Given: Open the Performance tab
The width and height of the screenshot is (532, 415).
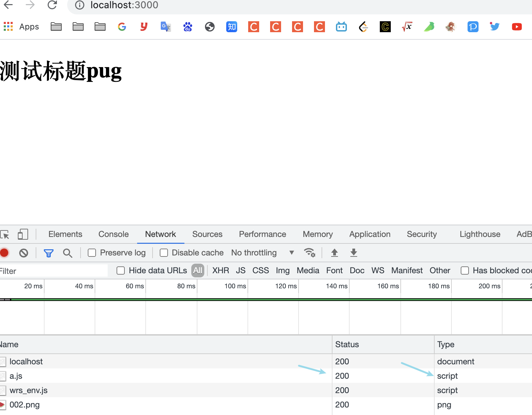Looking at the screenshot, I should pyautogui.click(x=263, y=234).
